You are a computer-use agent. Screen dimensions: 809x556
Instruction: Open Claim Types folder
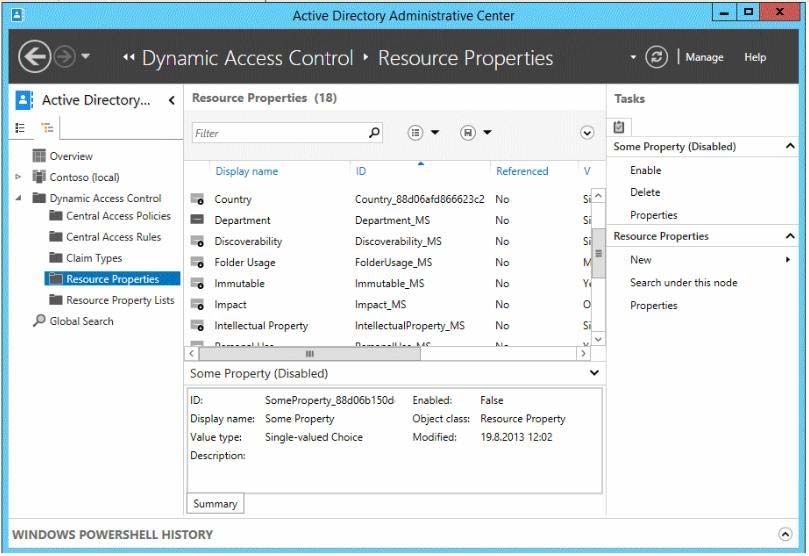pyautogui.click(x=94, y=258)
